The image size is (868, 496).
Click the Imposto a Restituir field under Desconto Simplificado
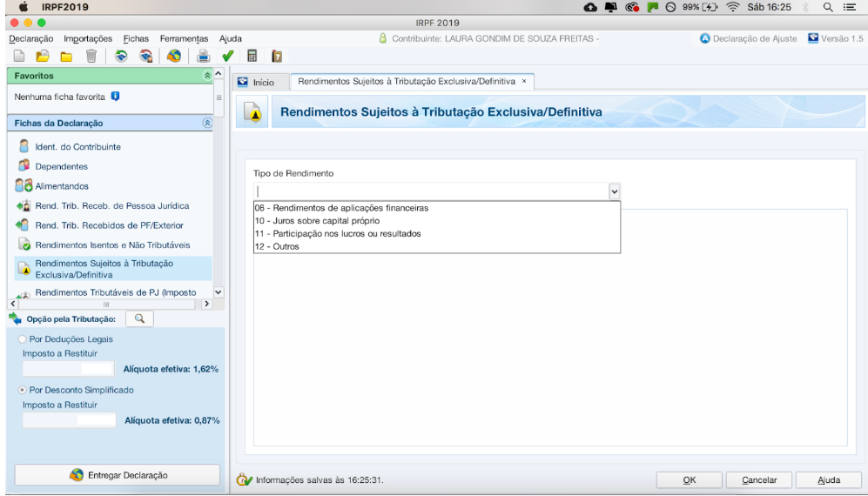pos(69,419)
